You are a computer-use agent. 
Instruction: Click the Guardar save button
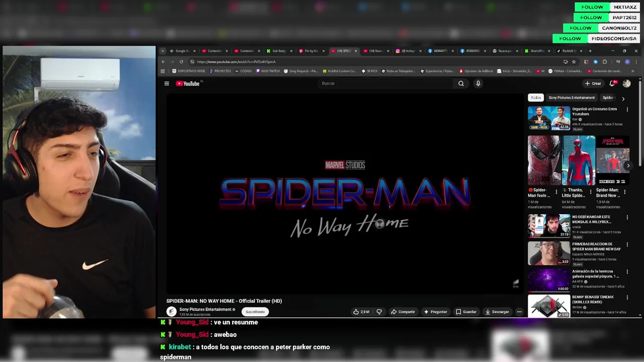pyautogui.click(x=466, y=312)
